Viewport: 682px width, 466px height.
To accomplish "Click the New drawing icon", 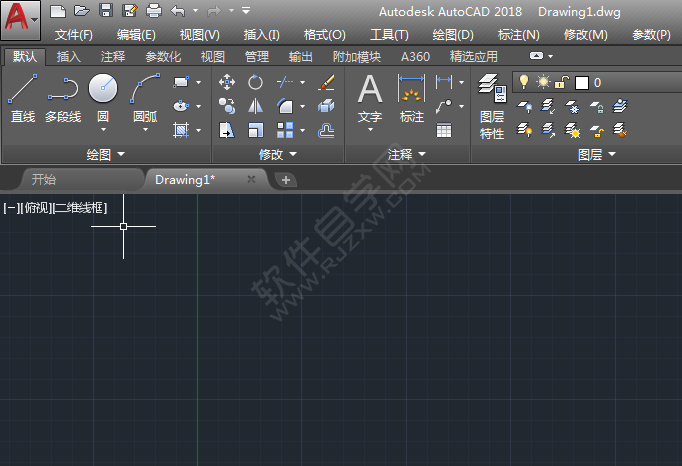I will click(58, 11).
